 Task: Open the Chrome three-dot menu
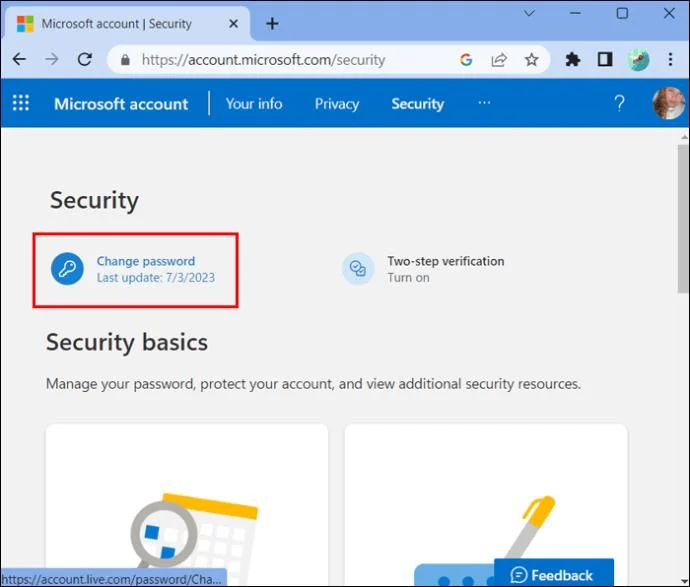pos(670,59)
